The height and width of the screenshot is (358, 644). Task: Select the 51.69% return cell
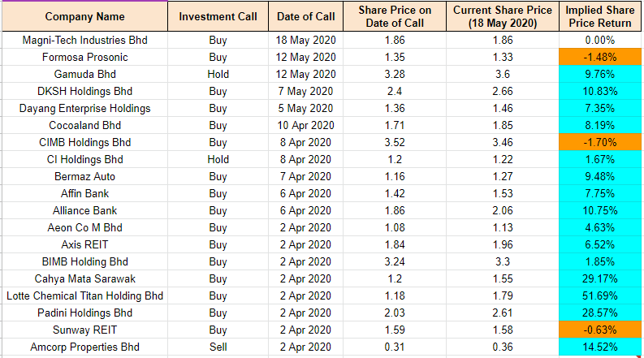[600, 295]
